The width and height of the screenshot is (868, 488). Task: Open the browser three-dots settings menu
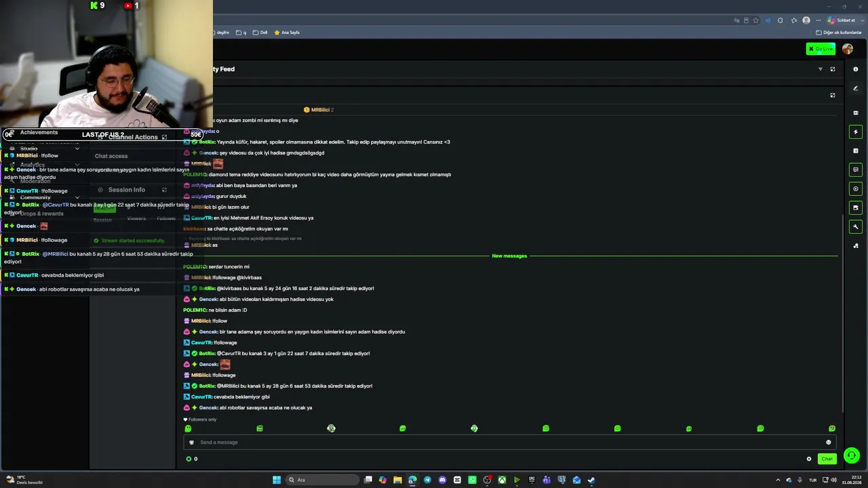tap(818, 20)
